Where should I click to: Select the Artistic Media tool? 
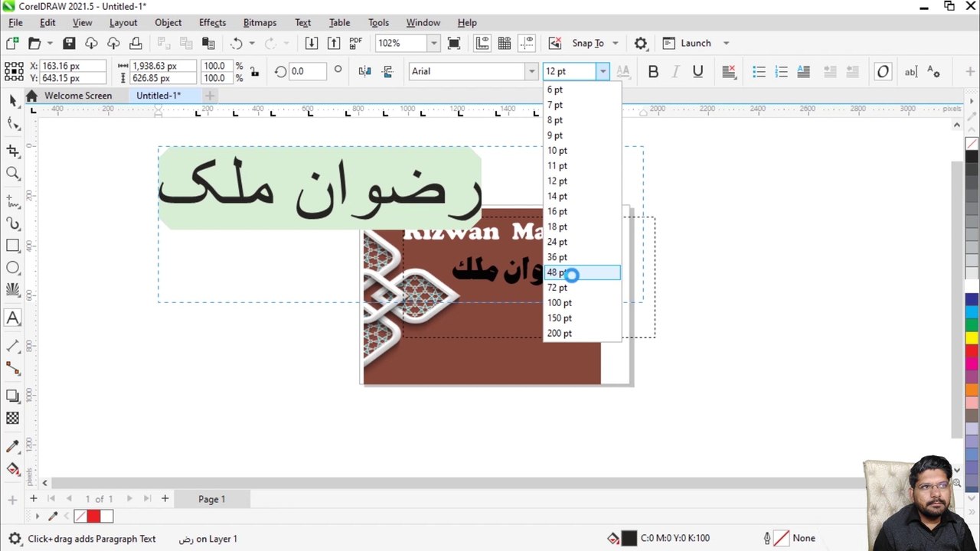pos(13,223)
